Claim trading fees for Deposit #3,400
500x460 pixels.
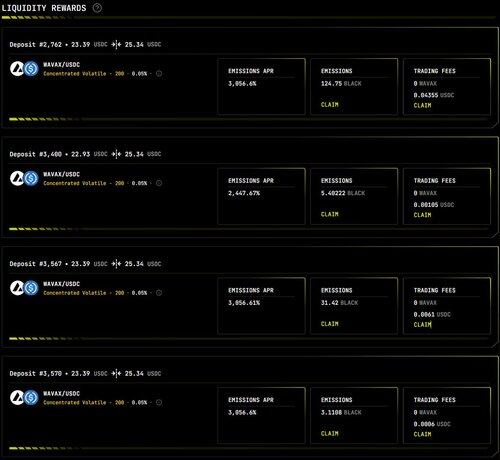point(422,215)
